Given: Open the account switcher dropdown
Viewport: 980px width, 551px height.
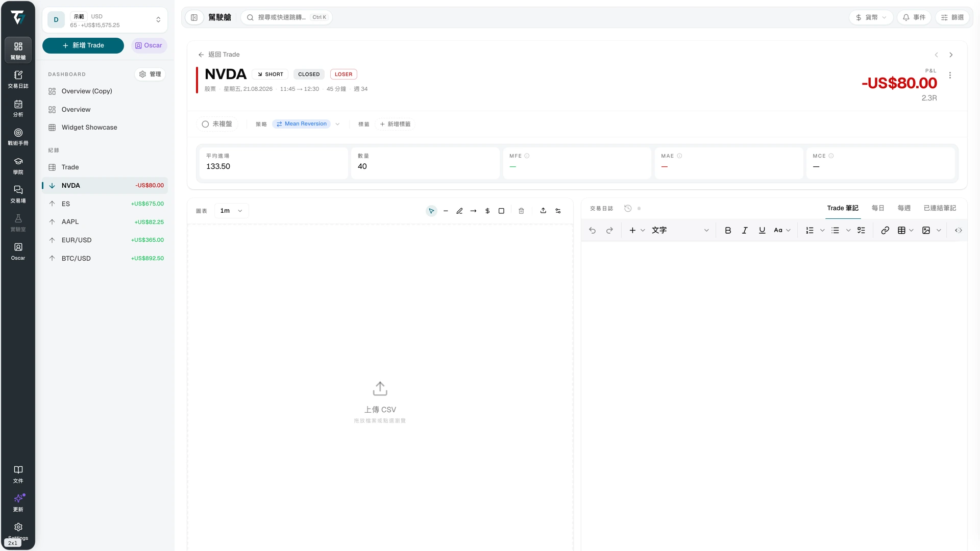Looking at the screenshot, I should (105, 20).
